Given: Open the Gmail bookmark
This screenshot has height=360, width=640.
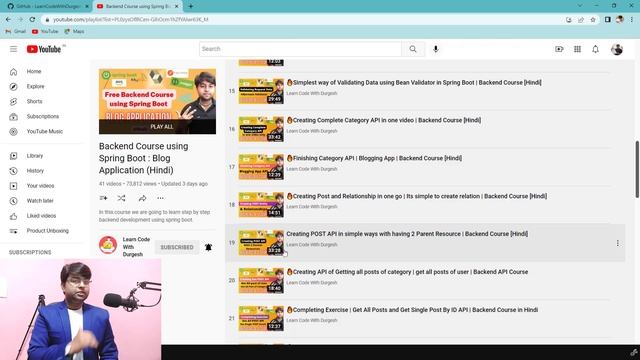Looking at the screenshot, I should (16, 31).
